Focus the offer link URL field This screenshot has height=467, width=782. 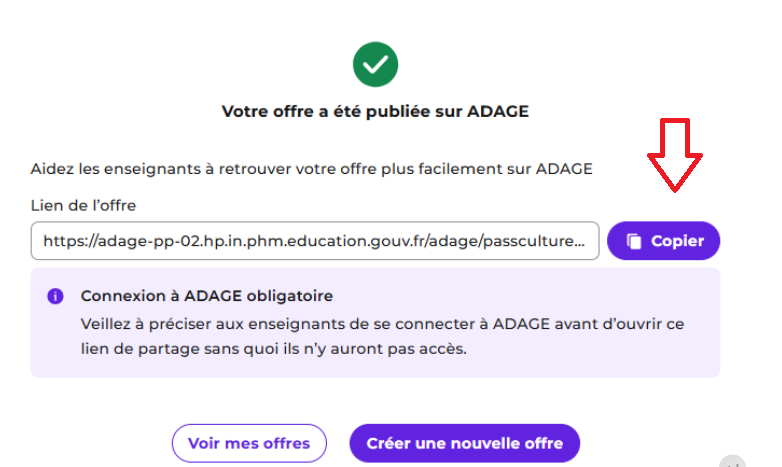315,241
